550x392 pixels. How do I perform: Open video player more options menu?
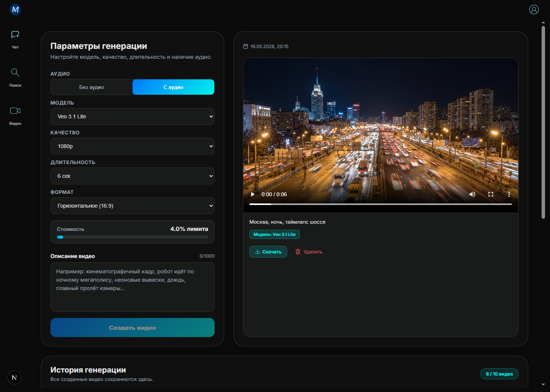point(509,194)
